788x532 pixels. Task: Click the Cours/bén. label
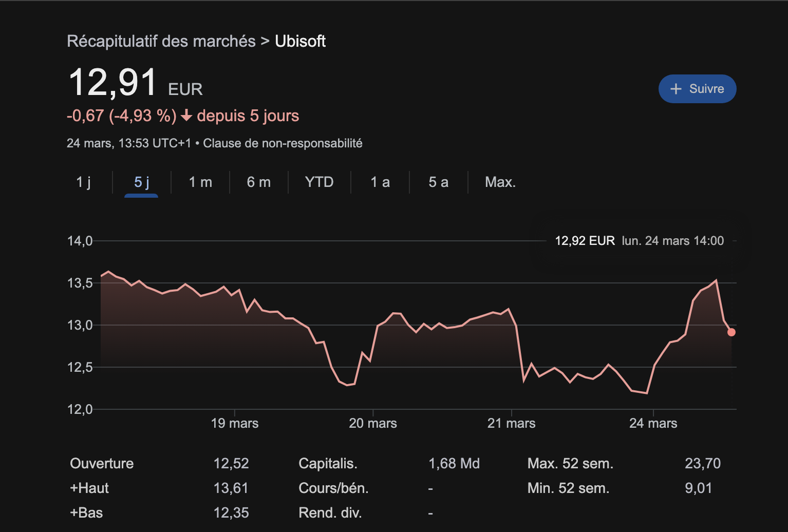334,488
